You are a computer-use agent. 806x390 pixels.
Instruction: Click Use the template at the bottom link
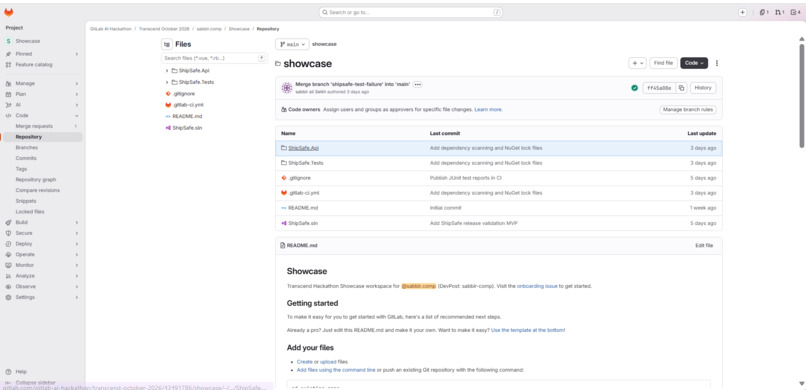point(528,330)
